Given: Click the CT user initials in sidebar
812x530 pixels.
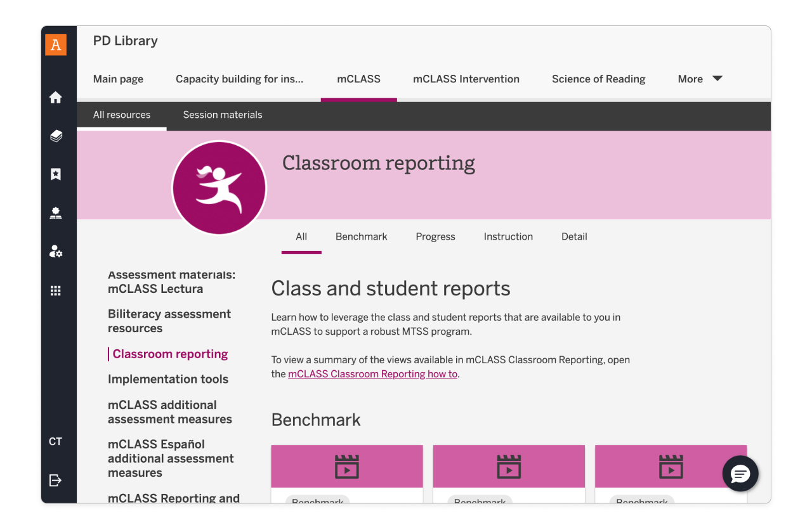Looking at the screenshot, I should 56,441.
